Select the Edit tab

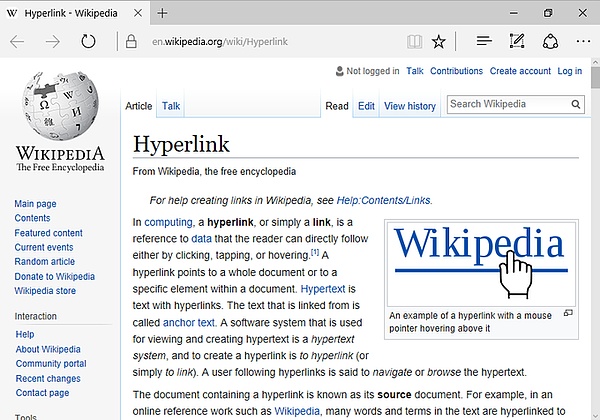pyautogui.click(x=367, y=106)
